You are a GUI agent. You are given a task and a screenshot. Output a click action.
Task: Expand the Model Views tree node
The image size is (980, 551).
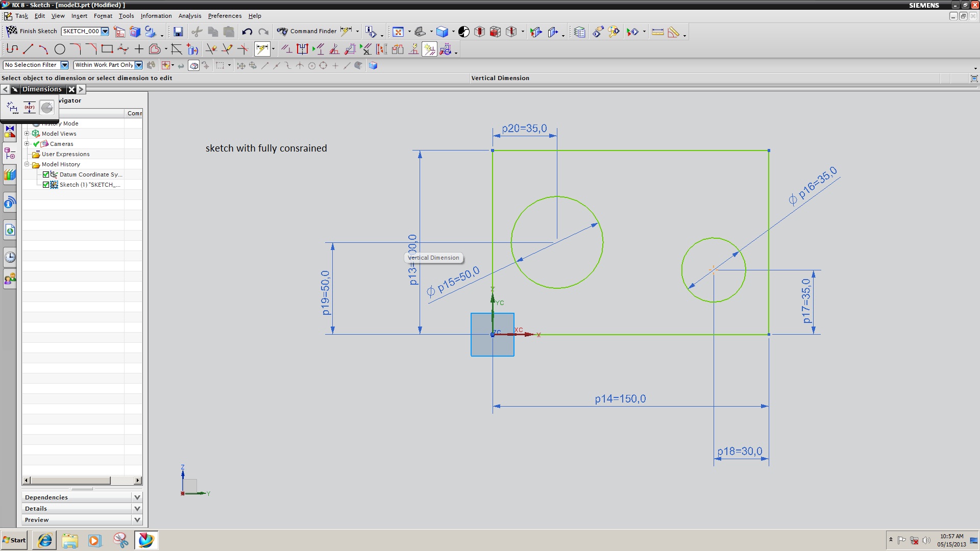(x=27, y=134)
